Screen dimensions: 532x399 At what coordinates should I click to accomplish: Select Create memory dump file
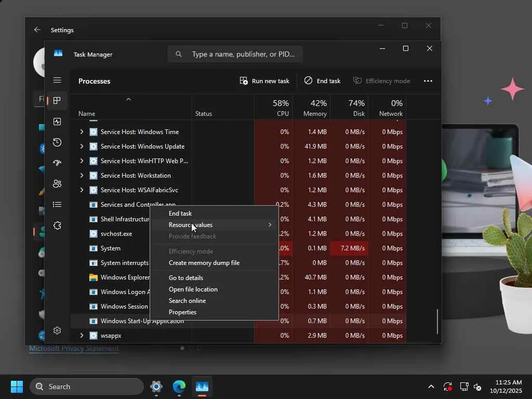(214, 262)
